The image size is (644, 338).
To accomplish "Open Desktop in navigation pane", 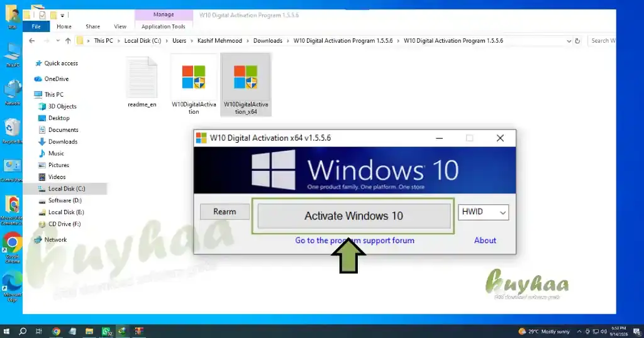I will tap(54, 117).
